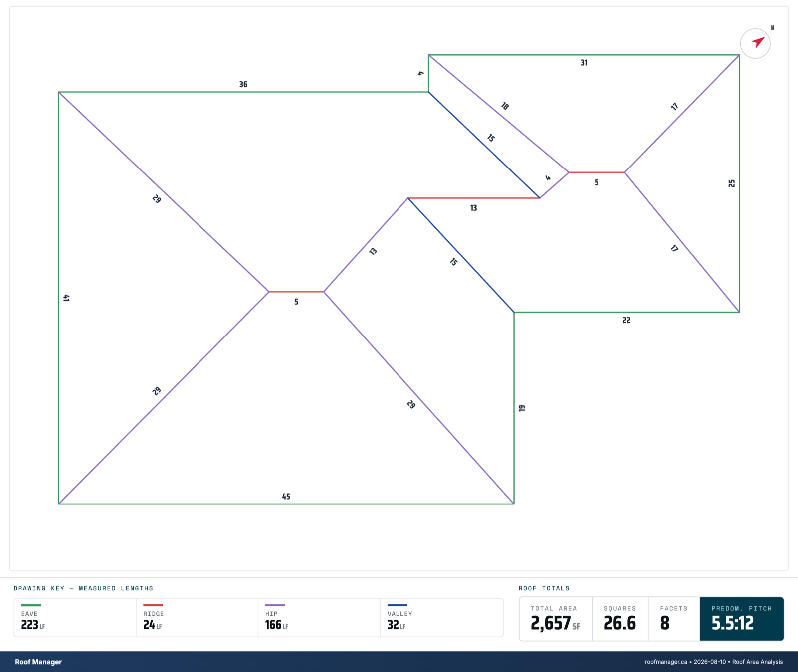
Task: Click the facets count 8
Action: coord(664,623)
